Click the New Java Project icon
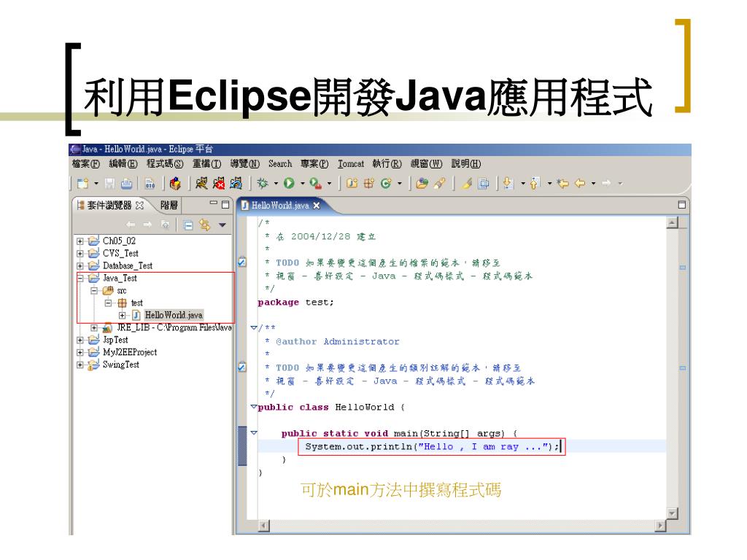This screenshot has height=560, width=747. 352,183
